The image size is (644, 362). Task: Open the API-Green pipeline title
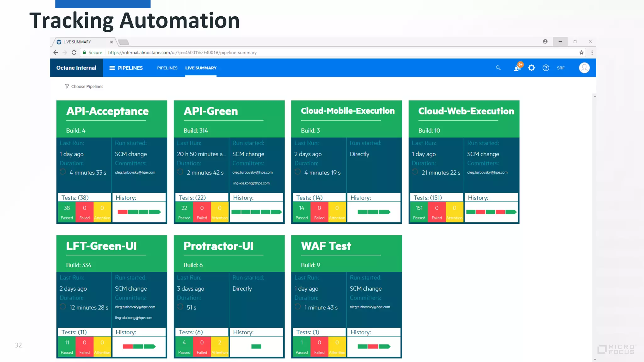pyautogui.click(x=211, y=111)
